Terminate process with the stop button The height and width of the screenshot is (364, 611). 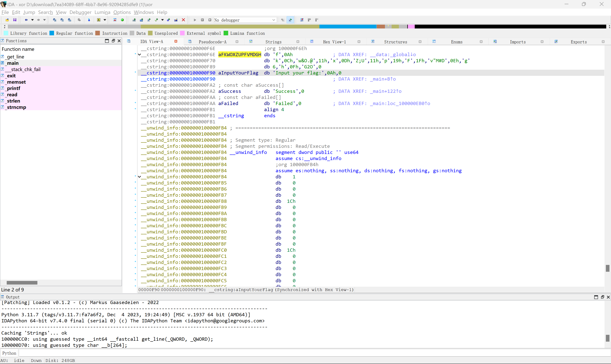click(x=210, y=20)
